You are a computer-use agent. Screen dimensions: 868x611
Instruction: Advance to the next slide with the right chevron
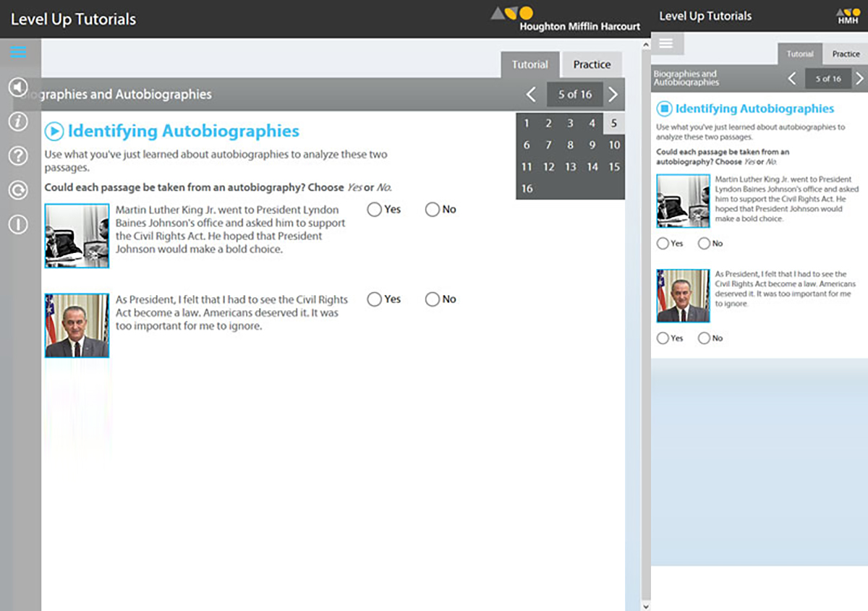tap(613, 94)
